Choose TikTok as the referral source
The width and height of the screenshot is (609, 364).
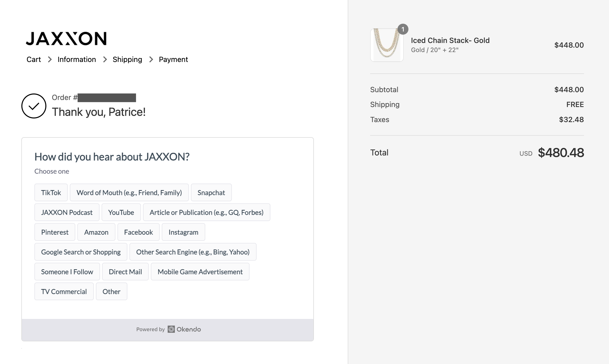[51, 193]
